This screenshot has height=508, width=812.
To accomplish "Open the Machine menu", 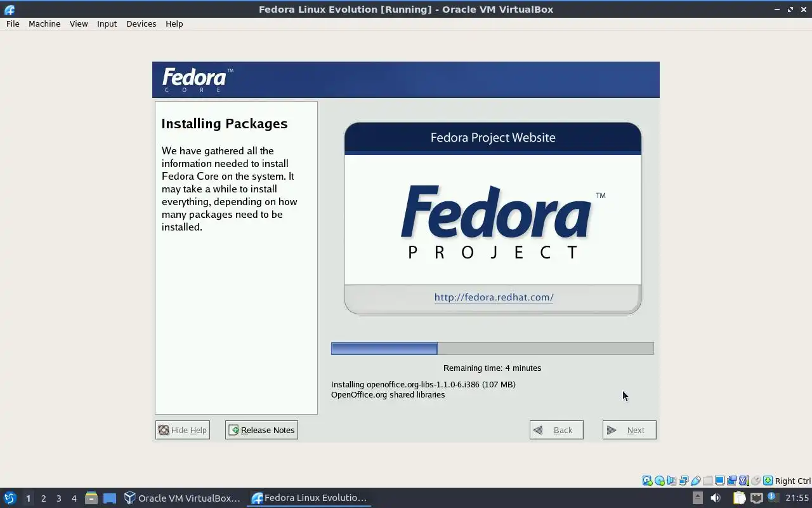I will click(44, 23).
